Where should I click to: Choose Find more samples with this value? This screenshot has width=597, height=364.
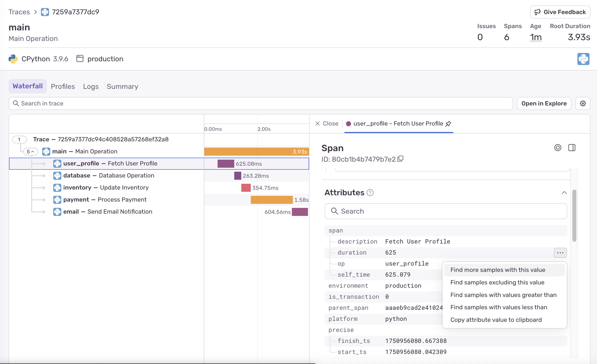coord(504,270)
